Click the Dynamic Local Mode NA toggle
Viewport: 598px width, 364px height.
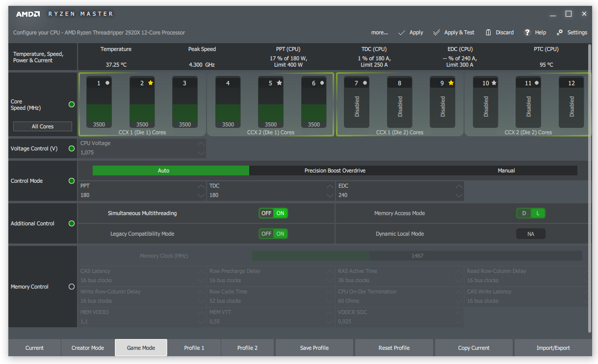pos(531,234)
